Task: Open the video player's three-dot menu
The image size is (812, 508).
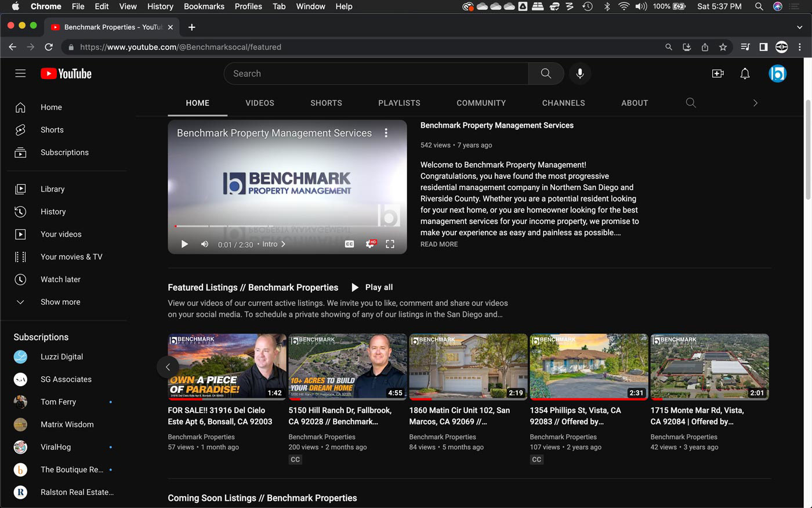Action: point(386,133)
